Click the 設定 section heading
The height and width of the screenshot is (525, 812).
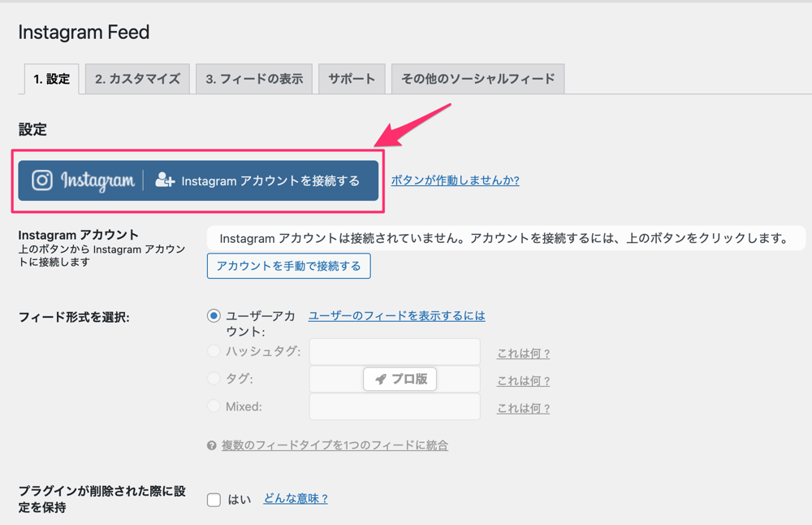pyautogui.click(x=32, y=129)
